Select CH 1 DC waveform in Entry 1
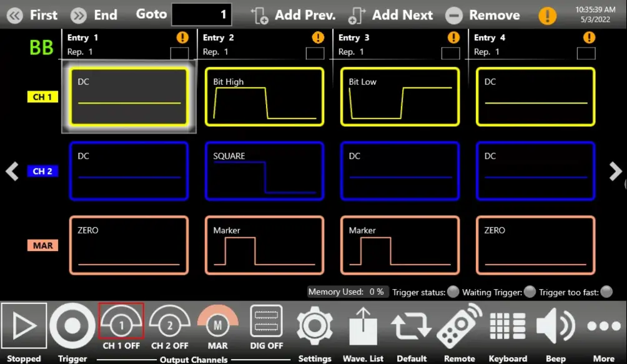This screenshot has height=364, width=627. (129, 97)
